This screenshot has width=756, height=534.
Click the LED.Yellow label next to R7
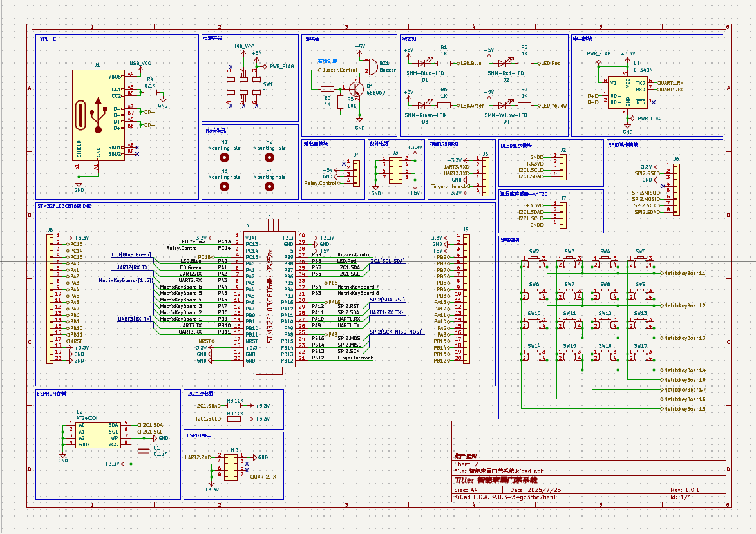click(552, 106)
